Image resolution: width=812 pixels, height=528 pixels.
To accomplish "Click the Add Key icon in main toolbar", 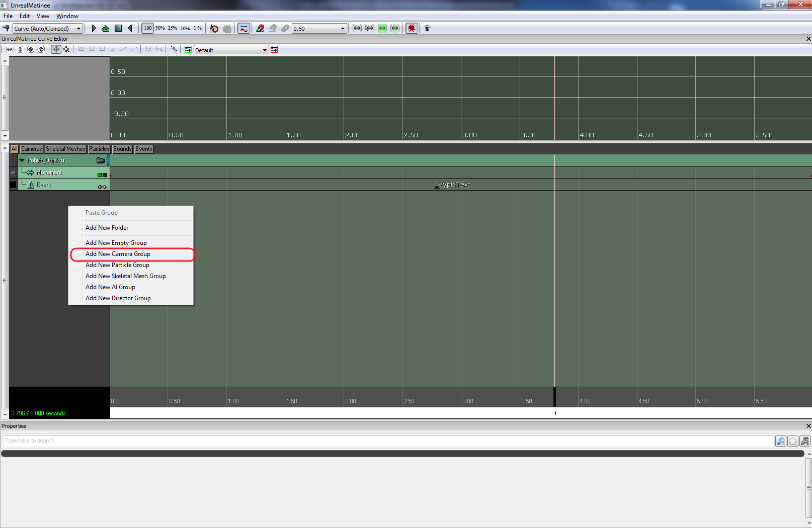I will [6, 28].
